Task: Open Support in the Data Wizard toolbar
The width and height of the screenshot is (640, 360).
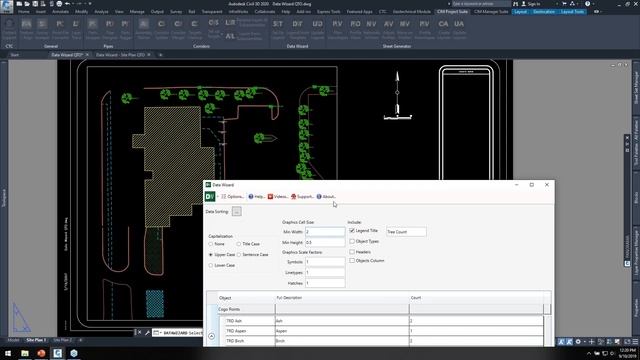Action: (x=302, y=197)
